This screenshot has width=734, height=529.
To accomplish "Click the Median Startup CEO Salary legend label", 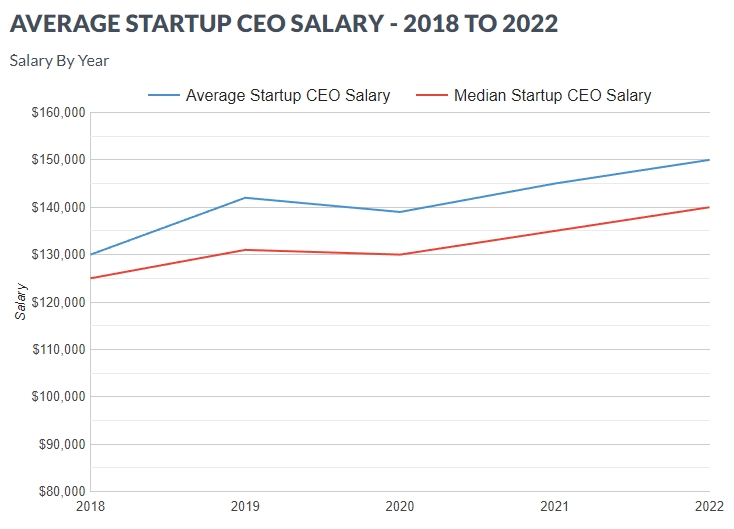I will point(552,96).
